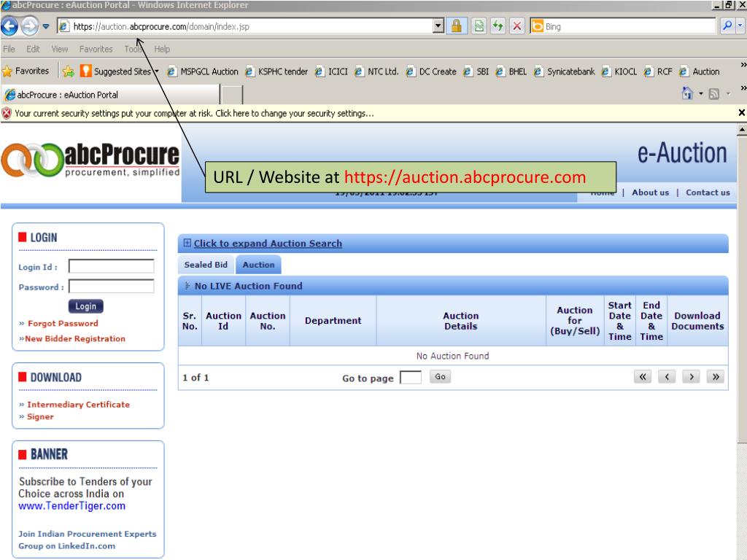
Task: Click the Forgot Password link
Action: pos(63,323)
